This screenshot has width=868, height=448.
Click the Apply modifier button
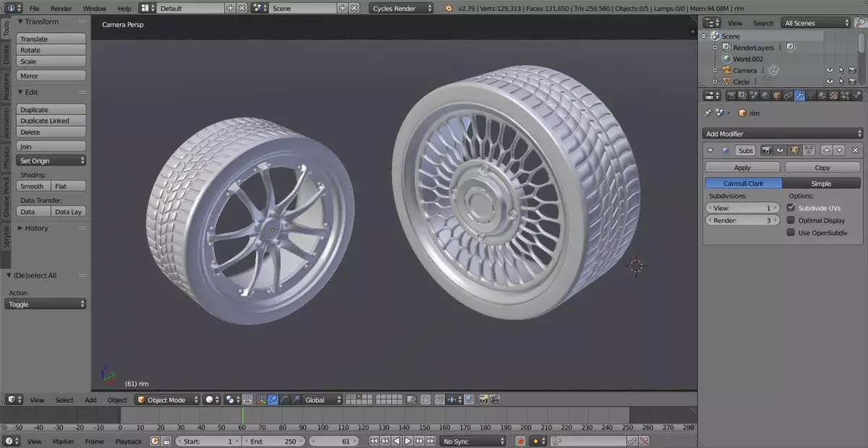click(742, 167)
